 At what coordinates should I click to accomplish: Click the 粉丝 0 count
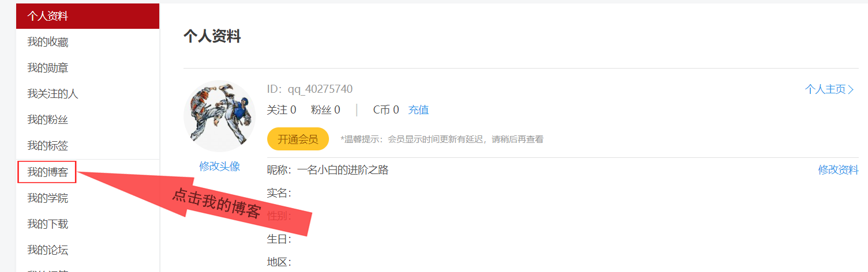325,109
